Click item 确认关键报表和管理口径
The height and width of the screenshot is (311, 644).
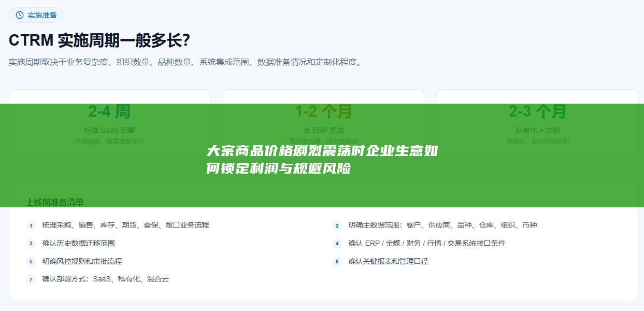[x=389, y=261]
